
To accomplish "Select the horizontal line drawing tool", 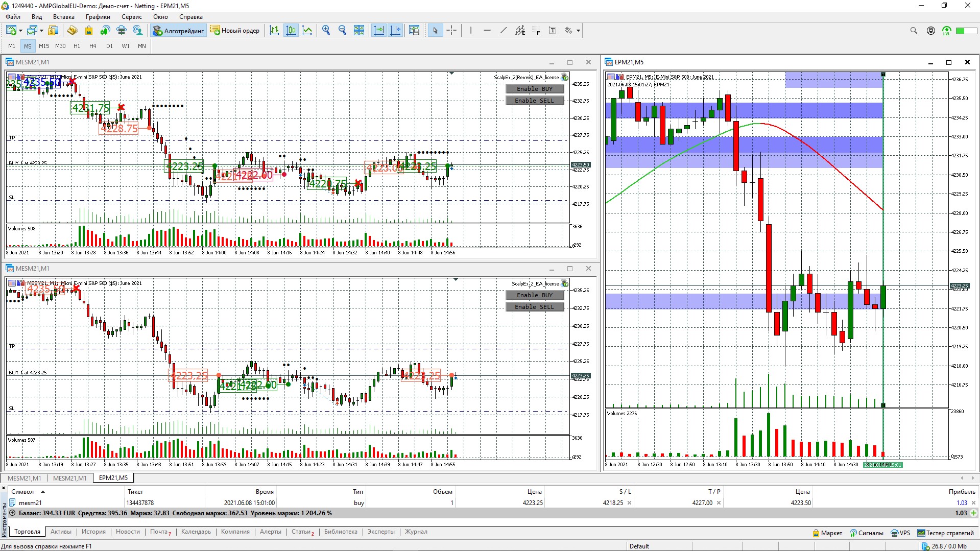I will pos(487,31).
